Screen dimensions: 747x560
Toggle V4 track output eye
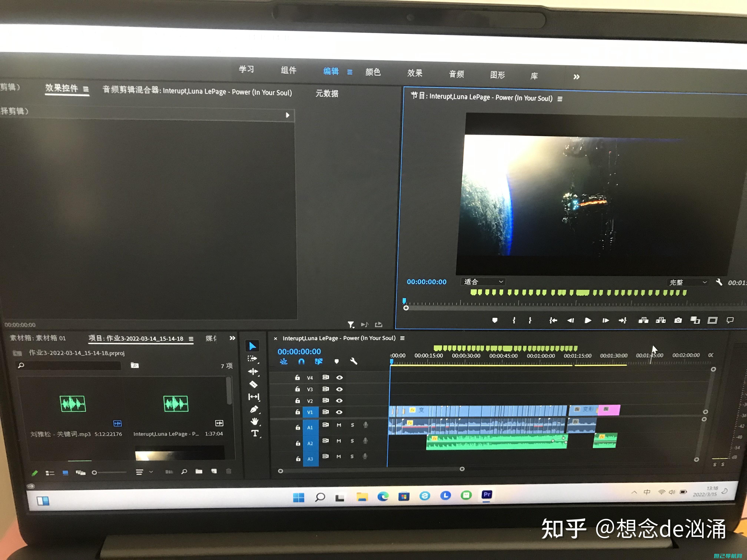[339, 377]
